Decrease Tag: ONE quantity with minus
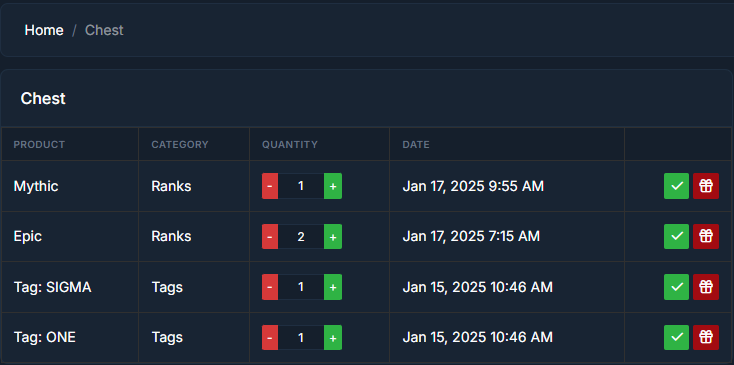The image size is (734, 365). tap(270, 337)
